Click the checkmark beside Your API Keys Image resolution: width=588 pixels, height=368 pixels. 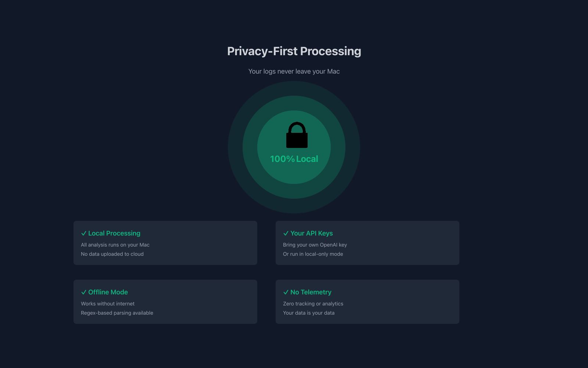pyautogui.click(x=286, y=233)
